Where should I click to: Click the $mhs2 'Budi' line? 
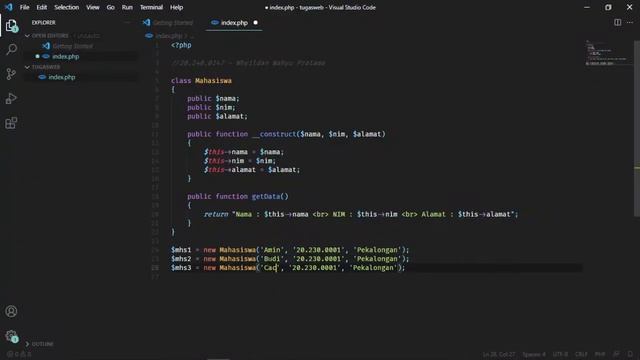pyautogui.click(x=290, y=259)
